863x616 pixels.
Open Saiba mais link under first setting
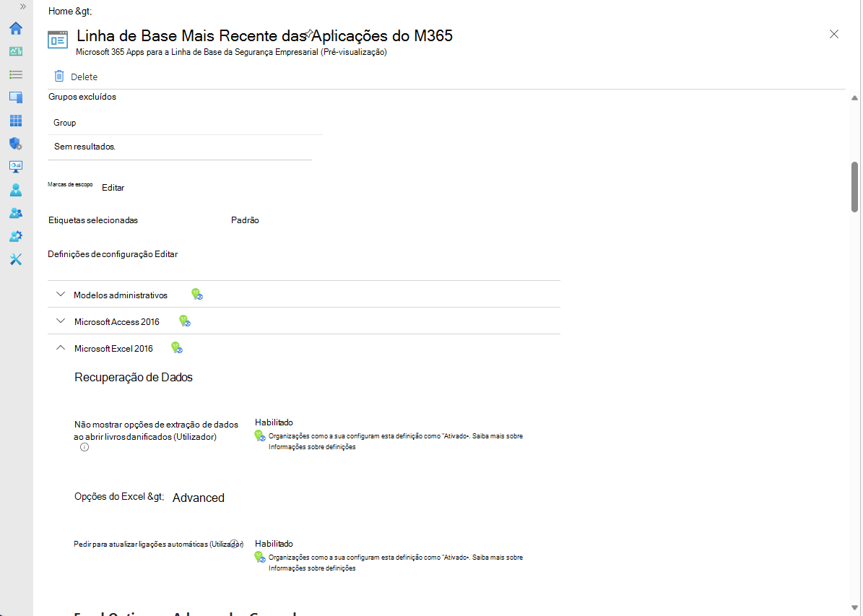tap(498, 436)
